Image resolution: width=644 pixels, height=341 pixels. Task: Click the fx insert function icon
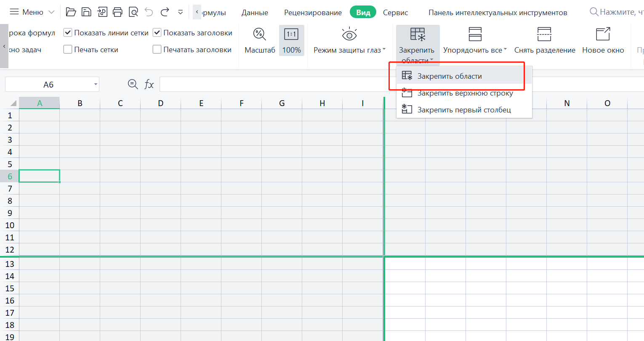pyautogui.click(x=149, y=85)
